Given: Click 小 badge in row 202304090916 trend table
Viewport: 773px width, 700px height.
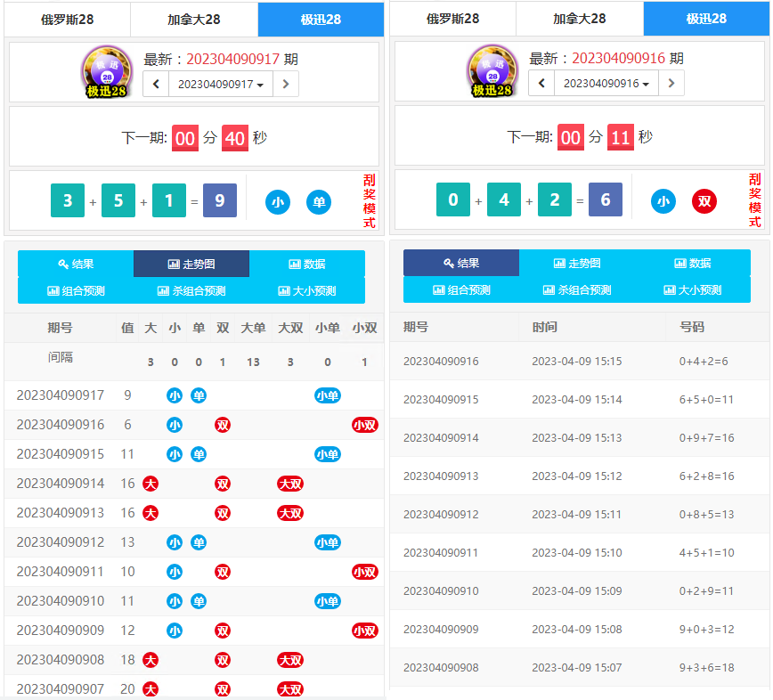Looking at the screenshot, I should 175,425.
